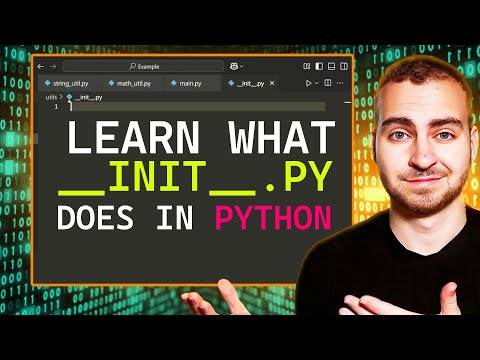Select the Python icon on math_util.py tab
The image size is (480, 360).
(x=111, y=83)
